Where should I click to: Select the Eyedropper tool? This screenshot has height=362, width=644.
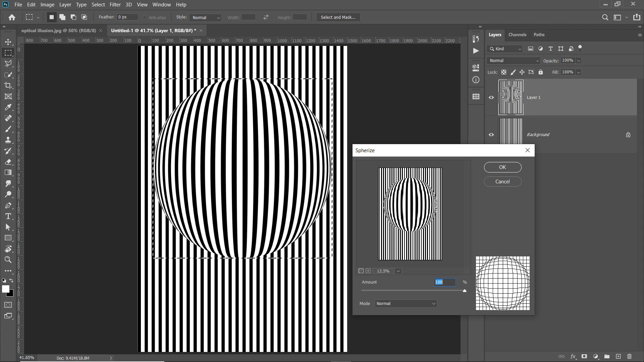(8, 107)
